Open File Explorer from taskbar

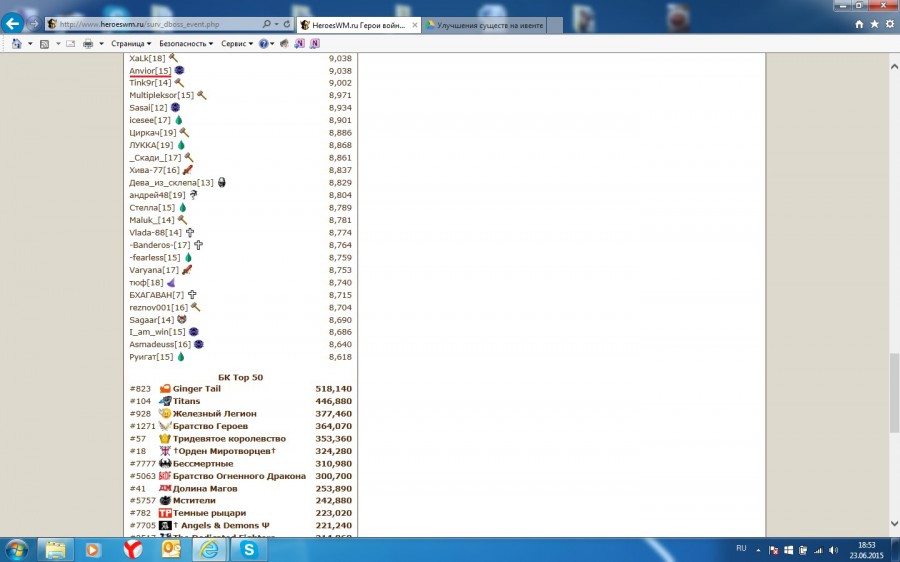pos(56,550)
